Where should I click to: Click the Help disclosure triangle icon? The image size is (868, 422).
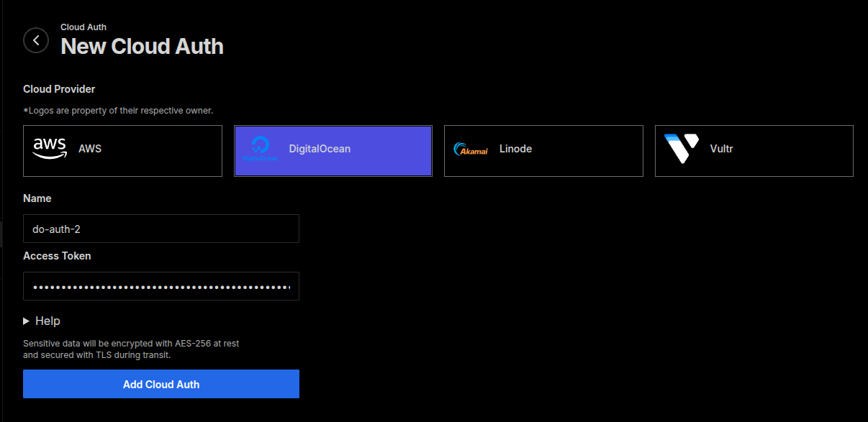pyautogui.click(x=27, y=321)
